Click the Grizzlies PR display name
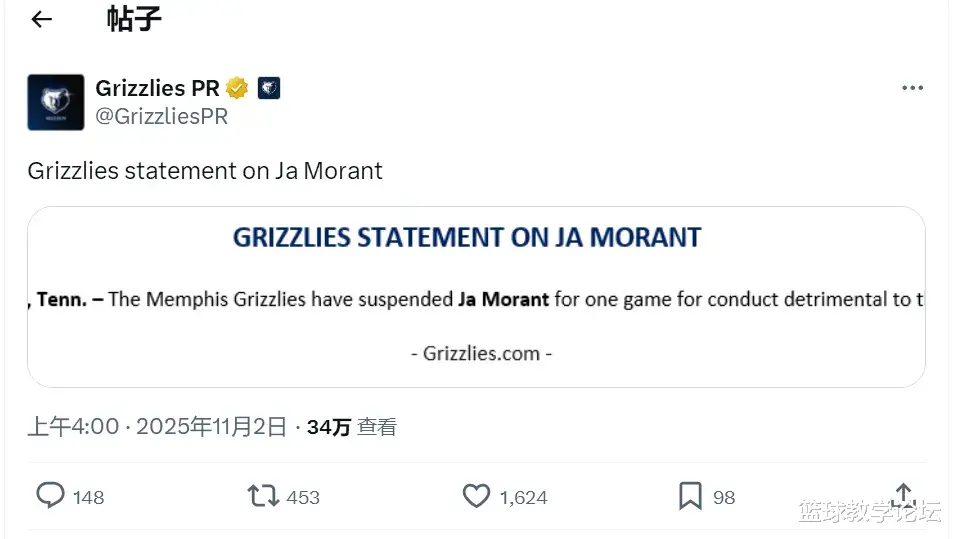 coord(157,88)
